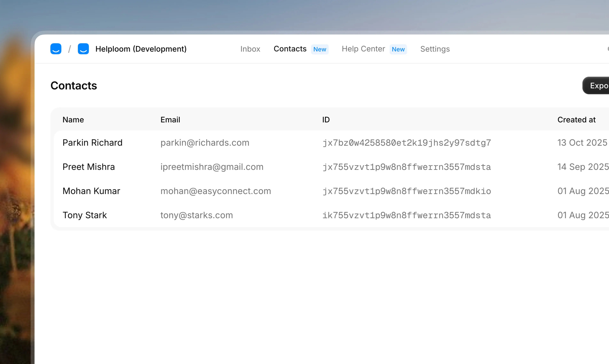
Task: Switch to the Inbox tab
Action: (250, 49)
